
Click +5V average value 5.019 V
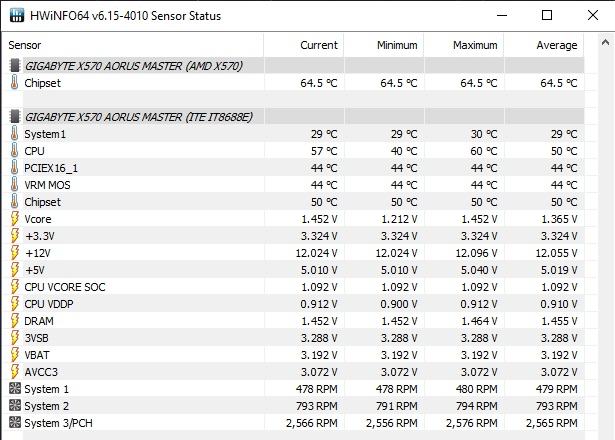click(559, 270)
